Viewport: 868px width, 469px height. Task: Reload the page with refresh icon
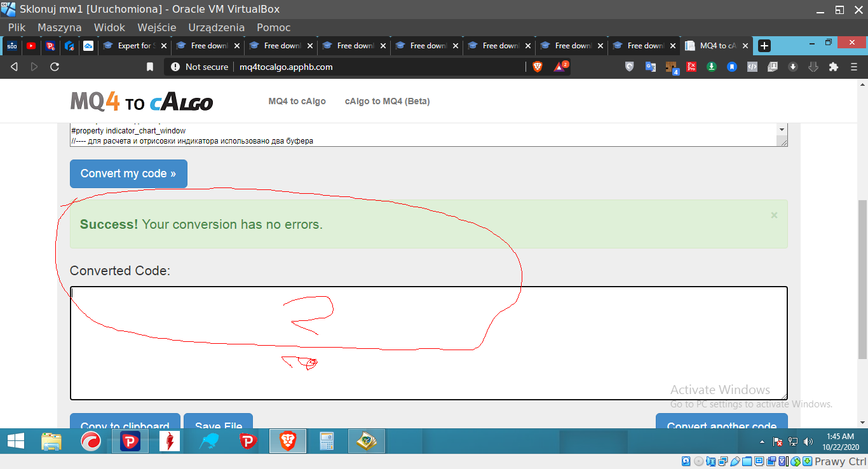point(55,67)
